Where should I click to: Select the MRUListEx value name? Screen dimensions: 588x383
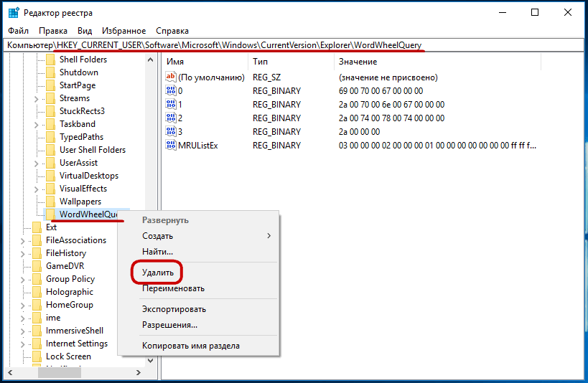(198, 146)
